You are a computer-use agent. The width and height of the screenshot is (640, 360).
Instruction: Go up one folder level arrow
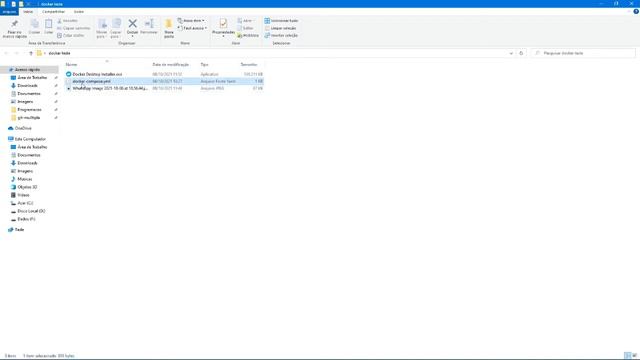[x=31, y=53]
